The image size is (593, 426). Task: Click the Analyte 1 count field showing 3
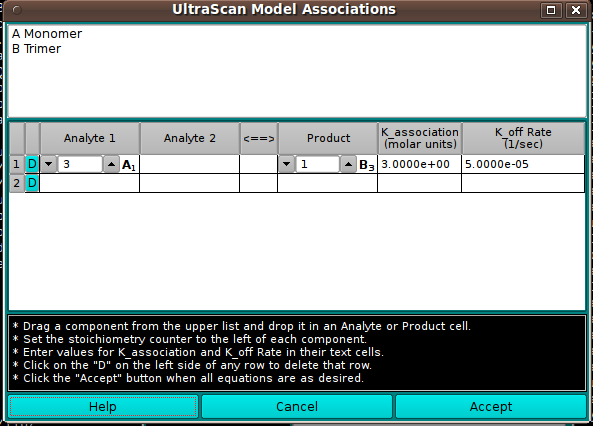click(x=80, y=164)
